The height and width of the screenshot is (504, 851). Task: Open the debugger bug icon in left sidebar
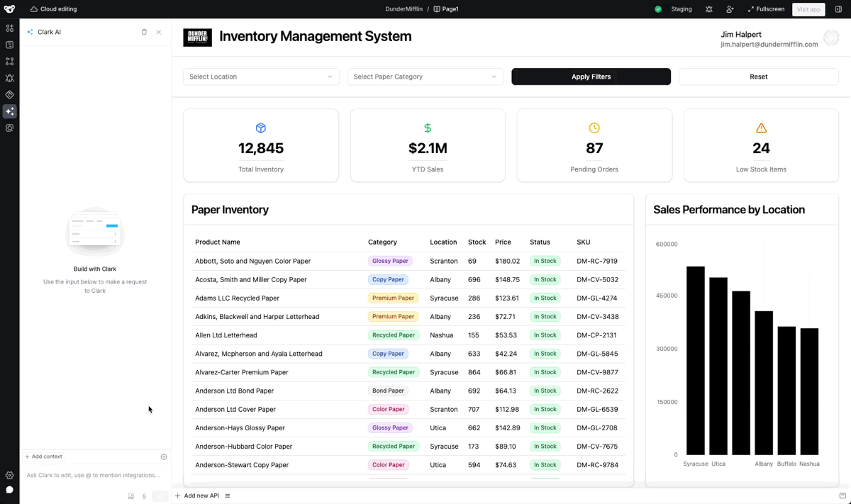coord(9,78)
